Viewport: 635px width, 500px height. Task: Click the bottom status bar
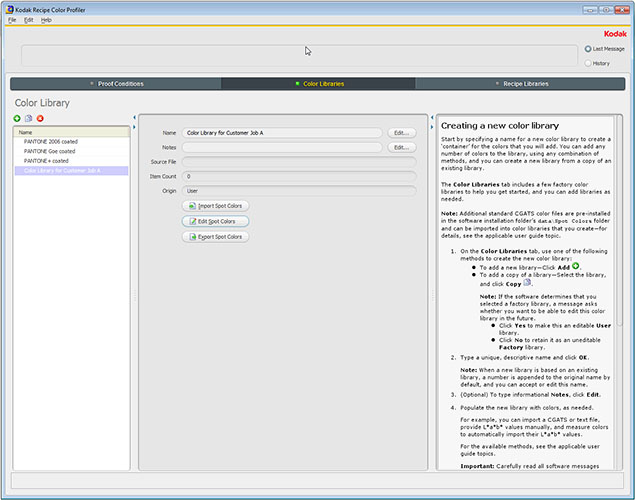(317, 481)
